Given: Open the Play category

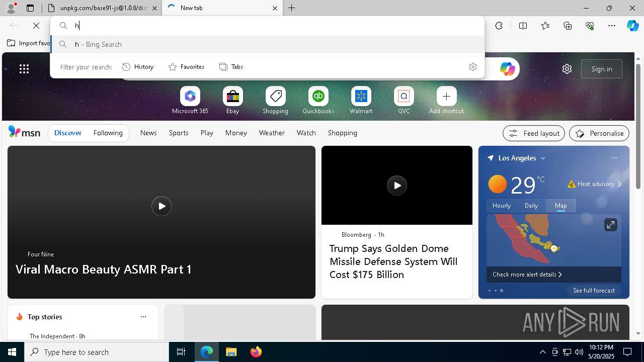Looking at the screenshot, I should (207, 133).
